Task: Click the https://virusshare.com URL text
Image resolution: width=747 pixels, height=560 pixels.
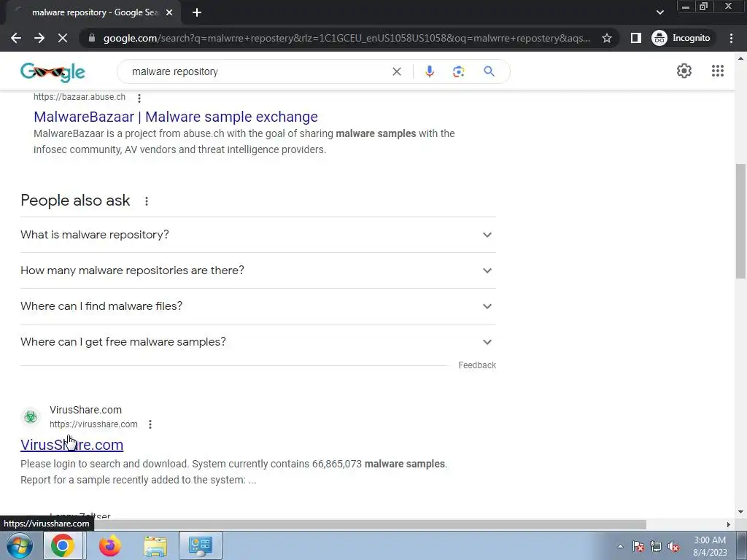Action: click(x=93, y=424)
